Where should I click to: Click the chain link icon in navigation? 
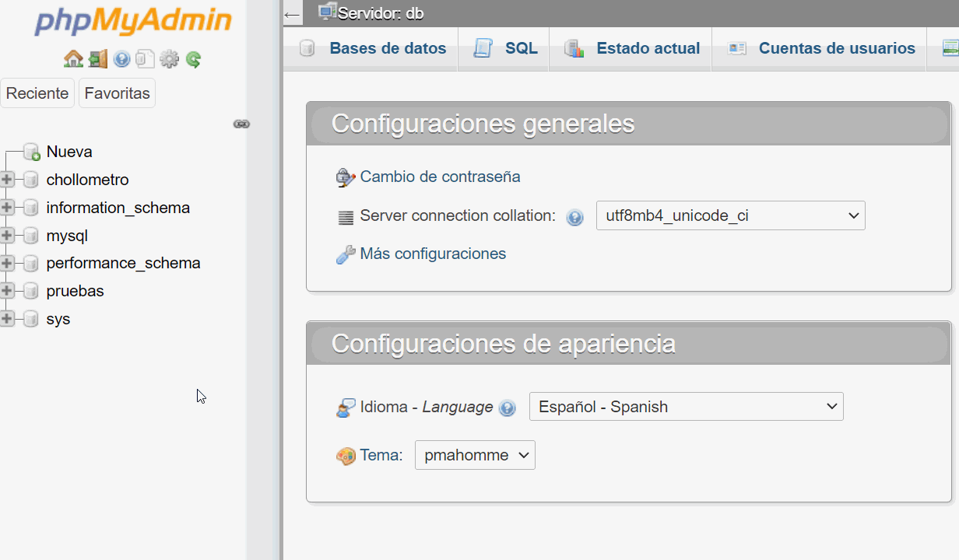pyautogui.click(x=241, y=124)
